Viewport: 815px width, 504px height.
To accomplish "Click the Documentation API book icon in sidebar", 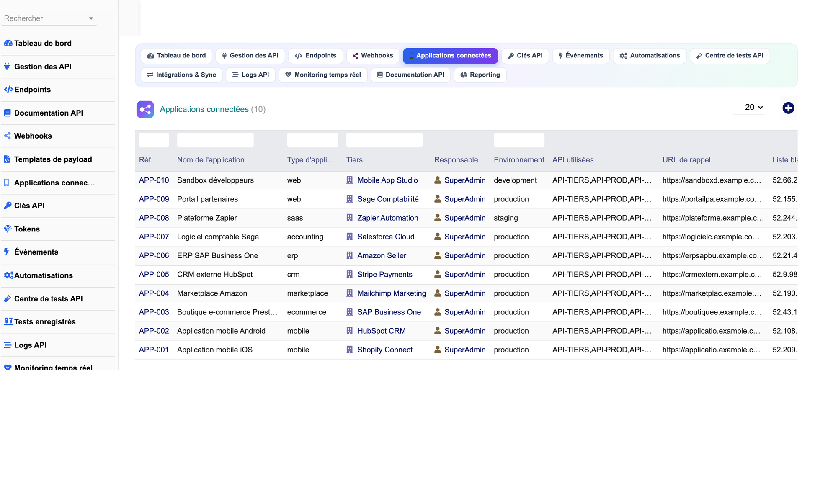I will [x=7, y=113].
